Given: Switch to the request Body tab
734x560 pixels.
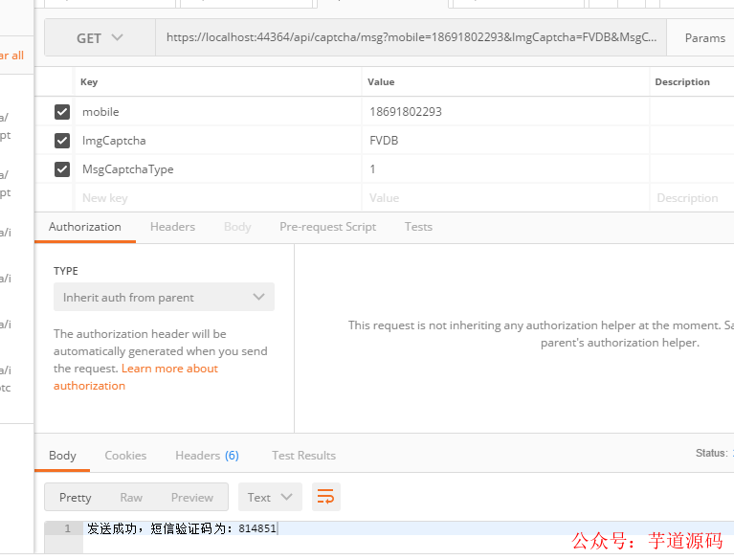Looking at the screenshot, I should pos(237,227).
